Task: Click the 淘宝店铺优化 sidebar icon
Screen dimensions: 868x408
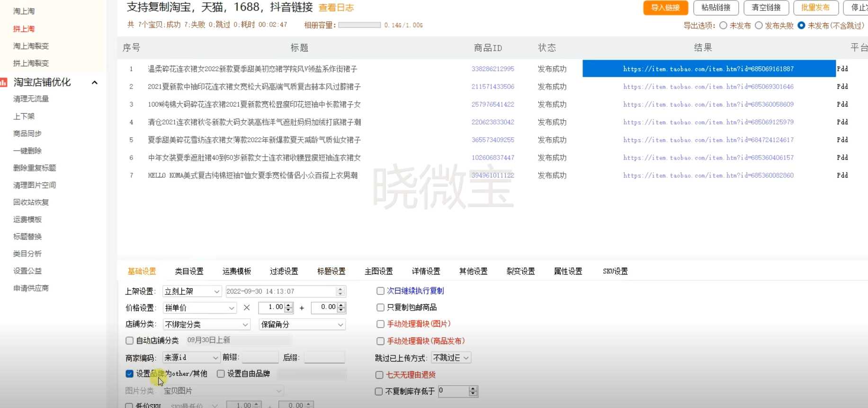Action: click(3, 82)
